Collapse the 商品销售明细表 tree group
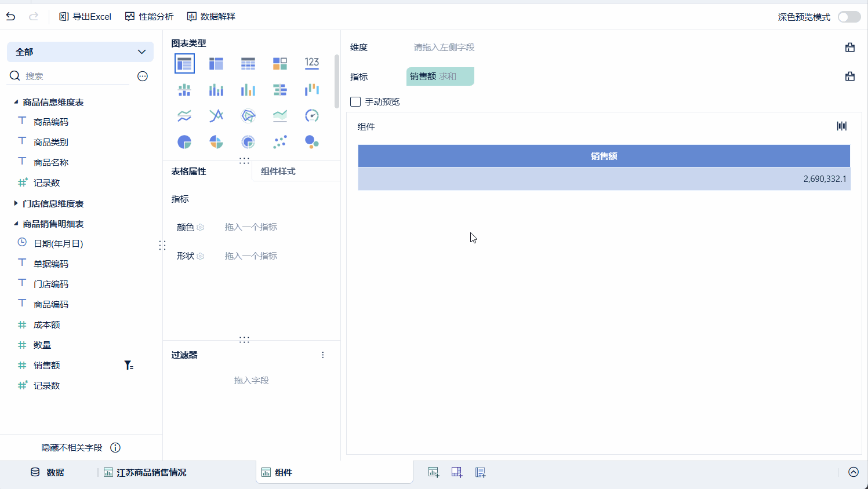 16,224
